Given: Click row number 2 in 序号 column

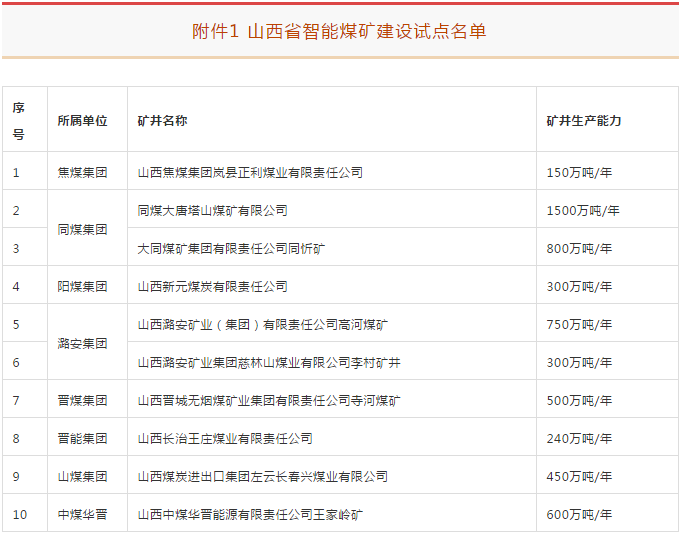Looking at the screenshot, I should pyautogui.click(x=16, y=211).
